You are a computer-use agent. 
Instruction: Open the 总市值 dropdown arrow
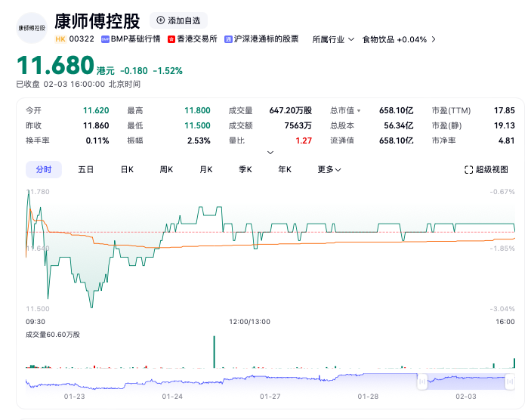[359, 111]
